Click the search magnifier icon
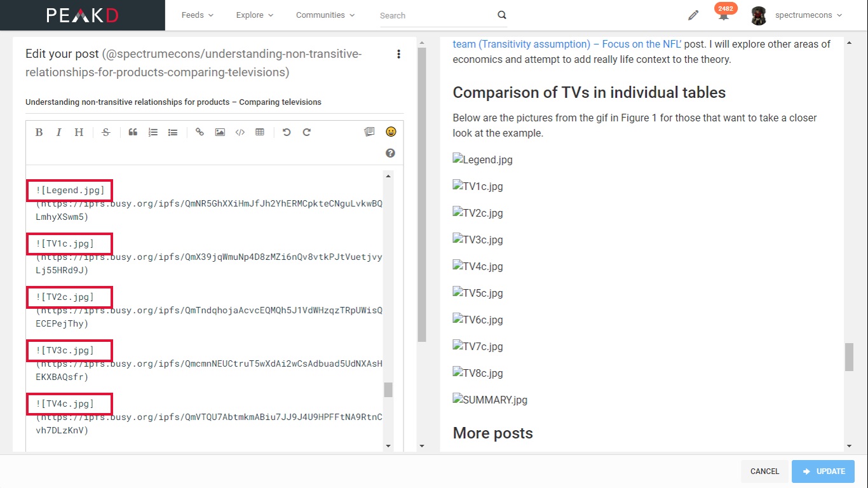 (502, 15)
